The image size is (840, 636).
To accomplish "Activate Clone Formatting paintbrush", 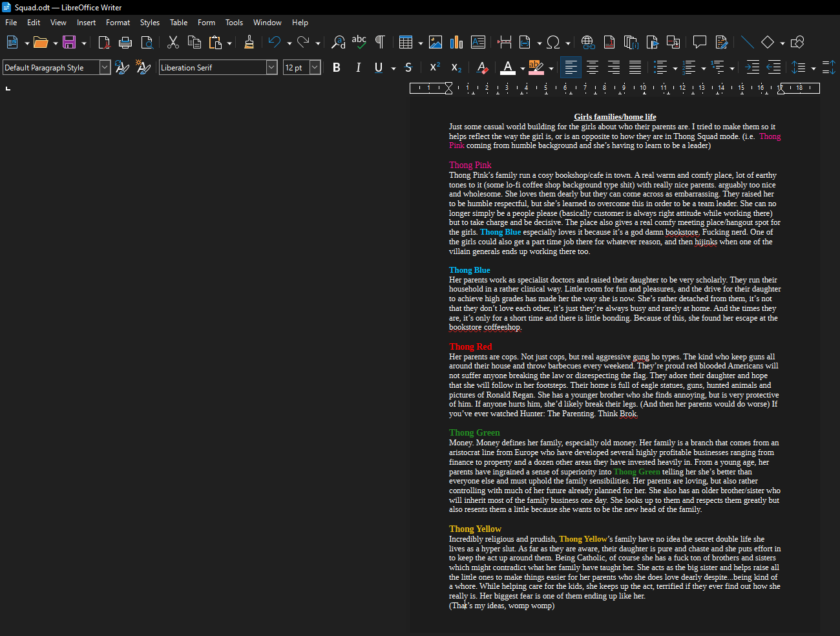I will [249, 43].
